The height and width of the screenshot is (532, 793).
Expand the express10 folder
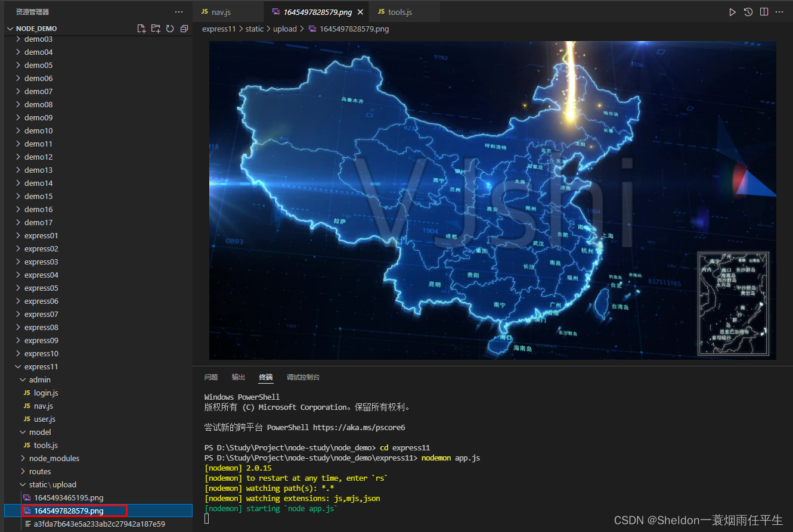[98, 353]
